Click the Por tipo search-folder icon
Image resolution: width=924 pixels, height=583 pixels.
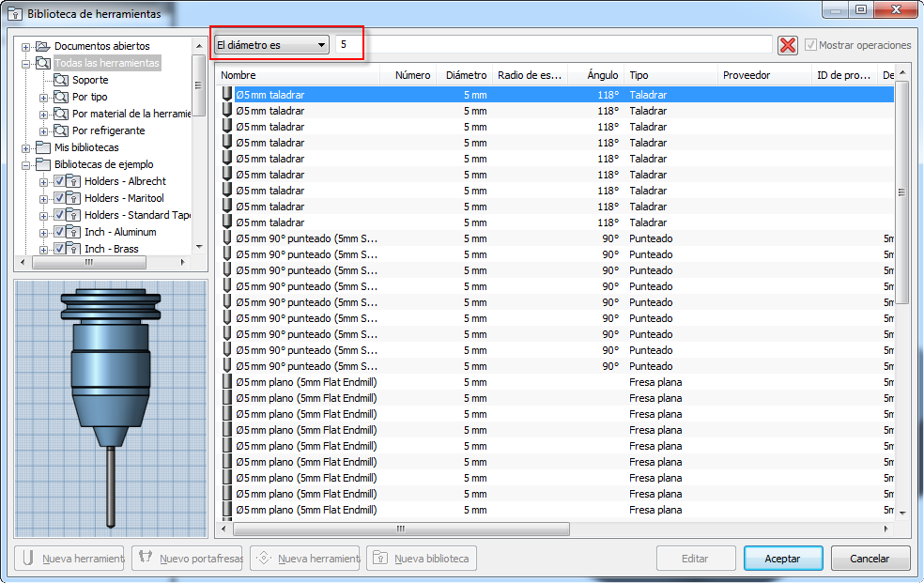pos(61,97)
